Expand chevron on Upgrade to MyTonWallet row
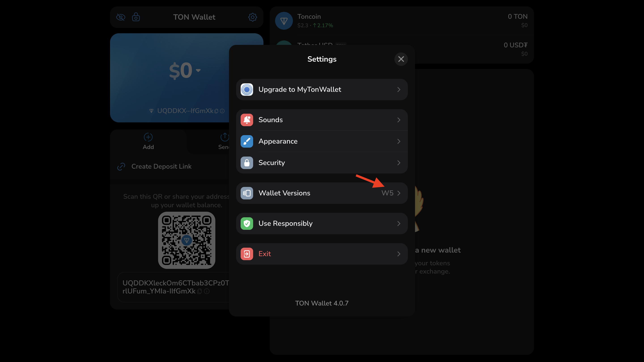Screen dimensions: 644x362 [x=399, y=89]
